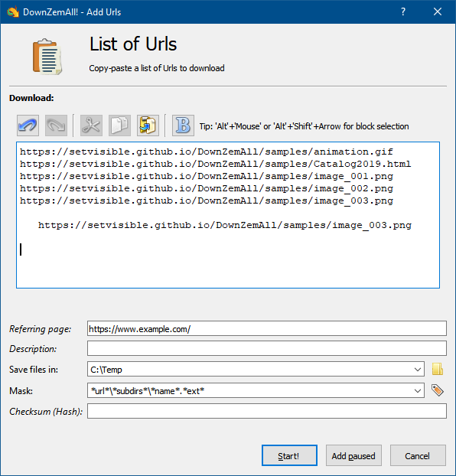Viewport: 456px width, 476px height.
Task: Click the Catalog2019.html URL line
Action: [x=215, y=164]
